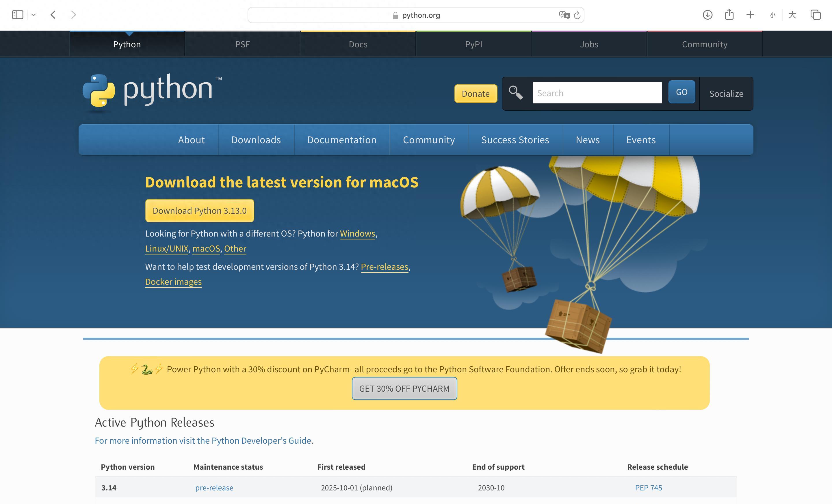Click the Windows hyperlink for Python download
The width and height of the screenshot is (832, 504).
357,233
